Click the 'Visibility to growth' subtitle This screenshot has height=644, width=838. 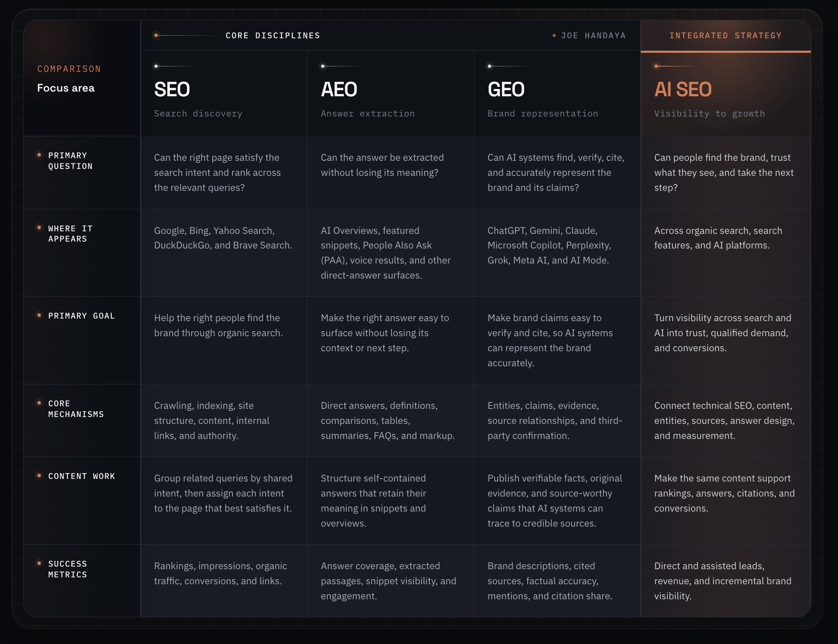(x=710, y=113)
